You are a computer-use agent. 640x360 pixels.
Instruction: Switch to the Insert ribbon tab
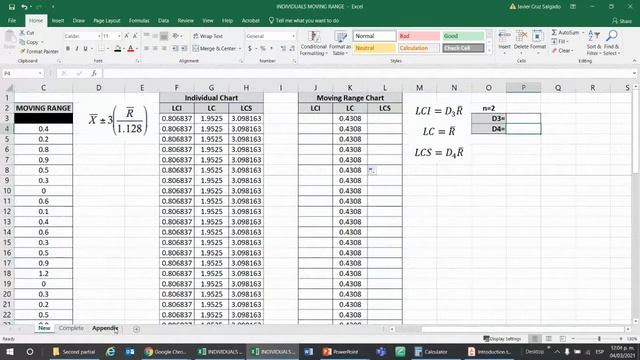58,20
